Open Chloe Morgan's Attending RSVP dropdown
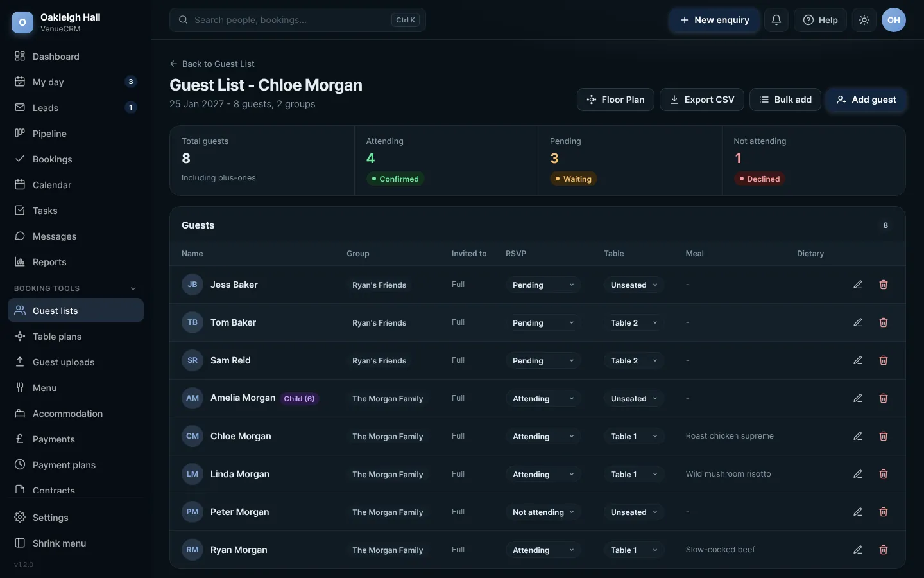The height and width of the screenshot is (578, 924). (x=543, y=437)
